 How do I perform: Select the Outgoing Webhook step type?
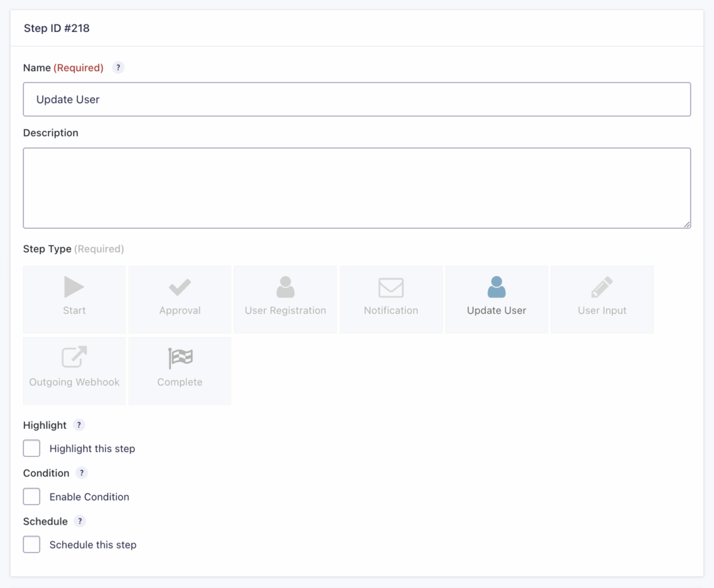coord(74,370)
